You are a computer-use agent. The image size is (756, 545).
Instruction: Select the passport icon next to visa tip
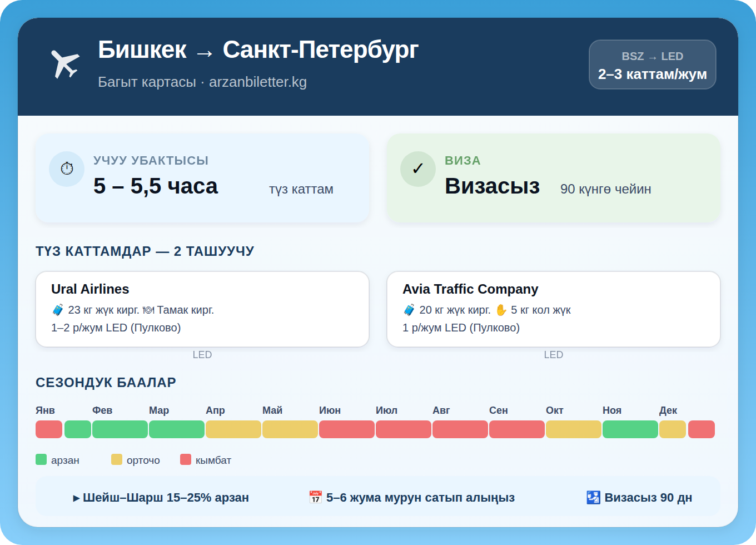[x=593, y=497]
